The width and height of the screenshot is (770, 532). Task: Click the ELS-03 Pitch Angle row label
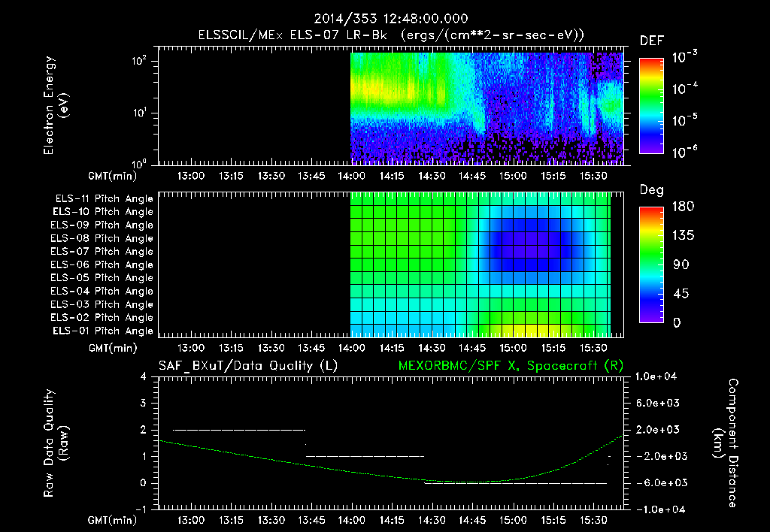(x=102, y=305)
